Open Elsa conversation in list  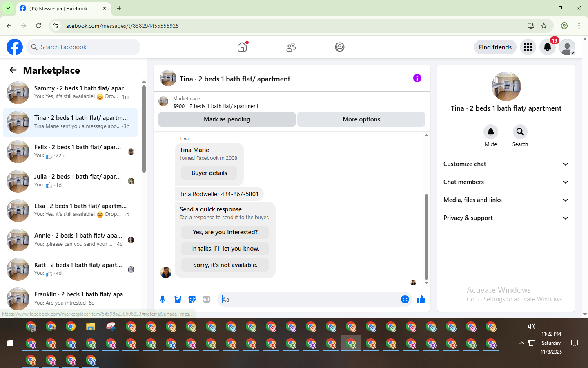point(70,211)
